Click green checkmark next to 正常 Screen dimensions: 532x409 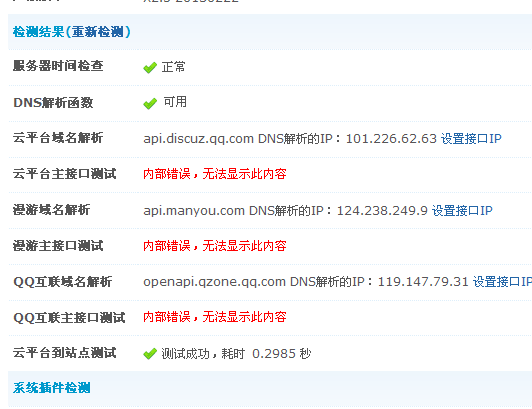[x=150, y=68]
